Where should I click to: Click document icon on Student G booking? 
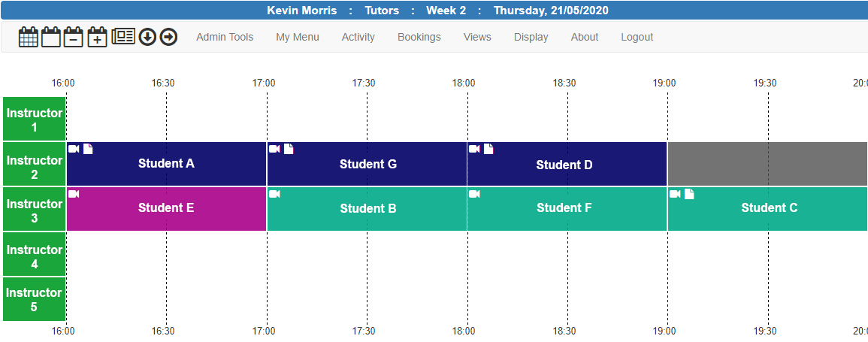(289, 149)
